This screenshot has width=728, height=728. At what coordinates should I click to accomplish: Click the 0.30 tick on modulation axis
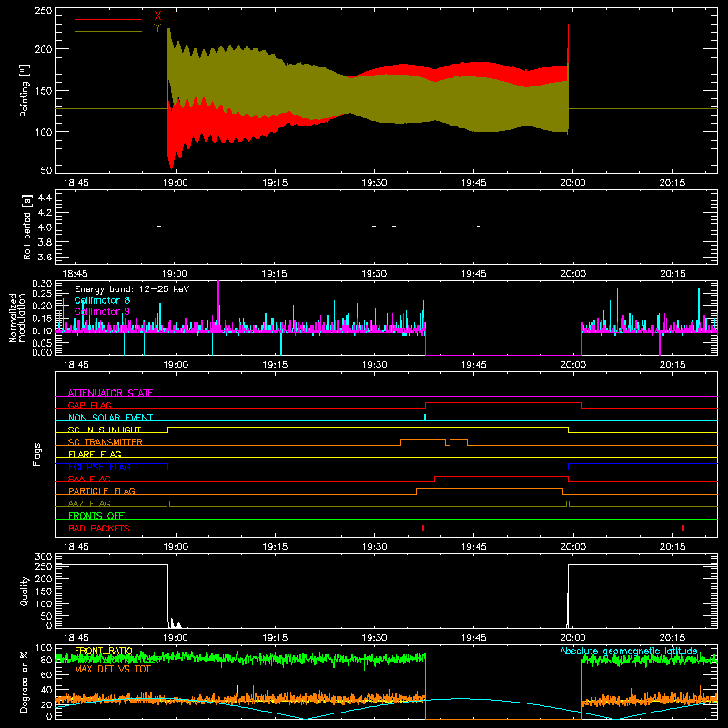42,283
